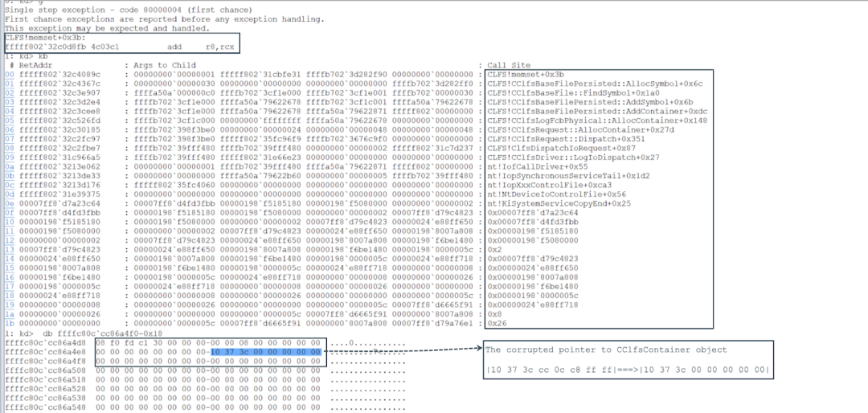Screen dimensions: 868x413
Task: Select frame 01 in the call stack
Action: tap(10, 83)
